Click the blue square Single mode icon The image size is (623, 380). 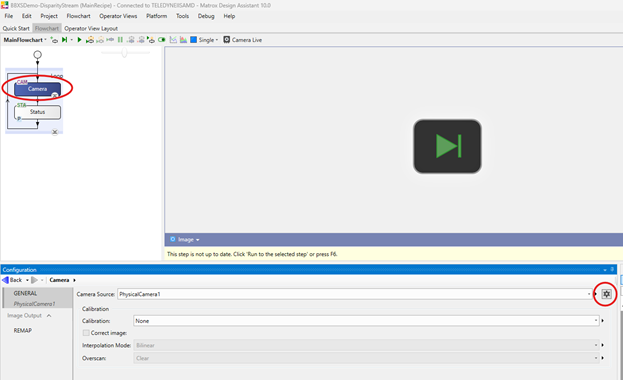point(193,40)
